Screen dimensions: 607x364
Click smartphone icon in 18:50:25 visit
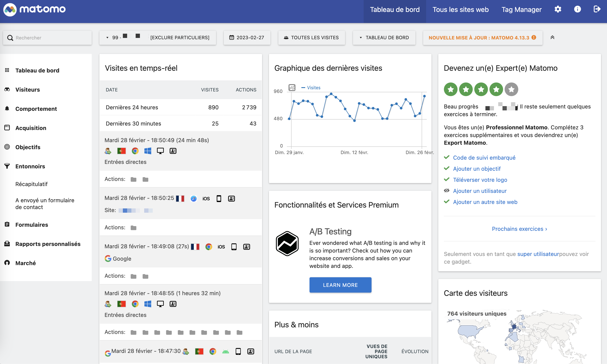[219, 198]
